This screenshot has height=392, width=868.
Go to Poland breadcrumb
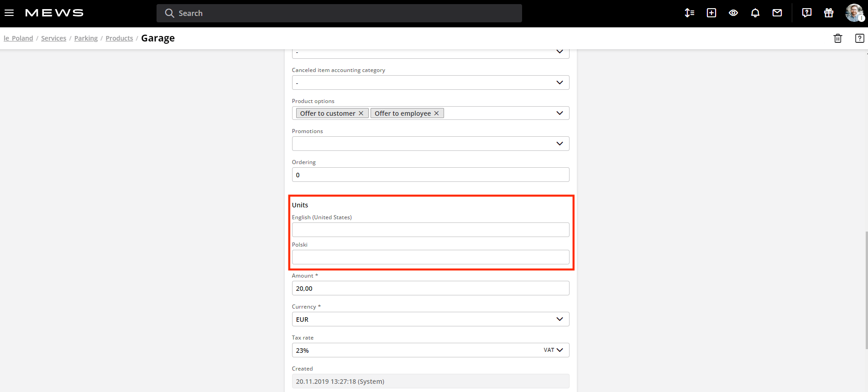click(x=18, y=38)
